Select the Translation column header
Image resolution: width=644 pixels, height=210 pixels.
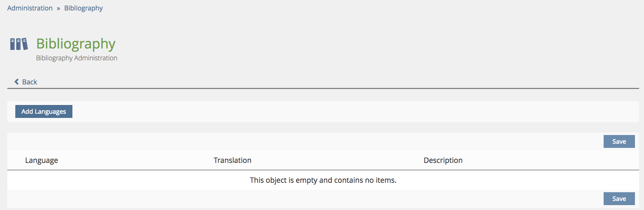click(x=233, y=160)
